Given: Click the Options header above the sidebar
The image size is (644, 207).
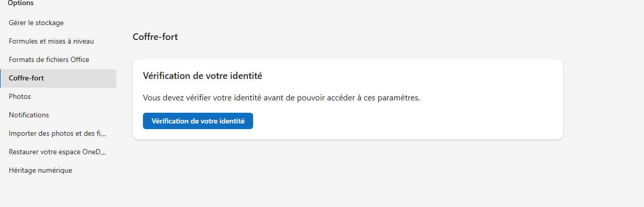Looking at the screenshot, I should tap(20, 3).
